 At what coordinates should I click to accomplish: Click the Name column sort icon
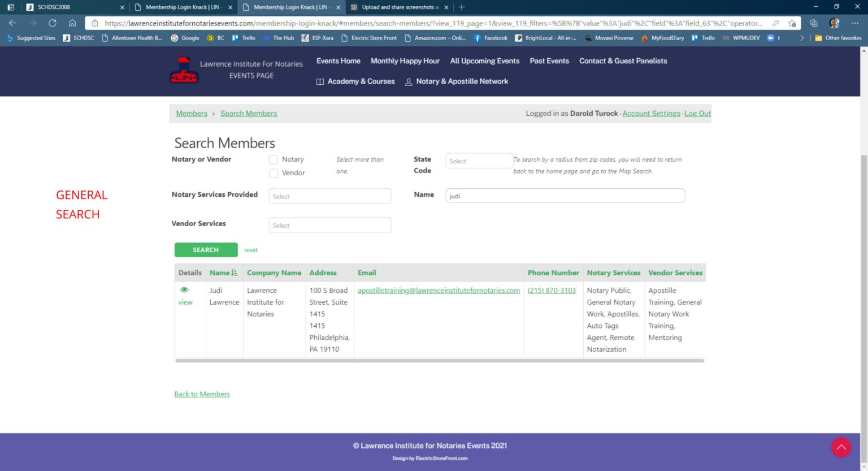(x=234, y=273)
